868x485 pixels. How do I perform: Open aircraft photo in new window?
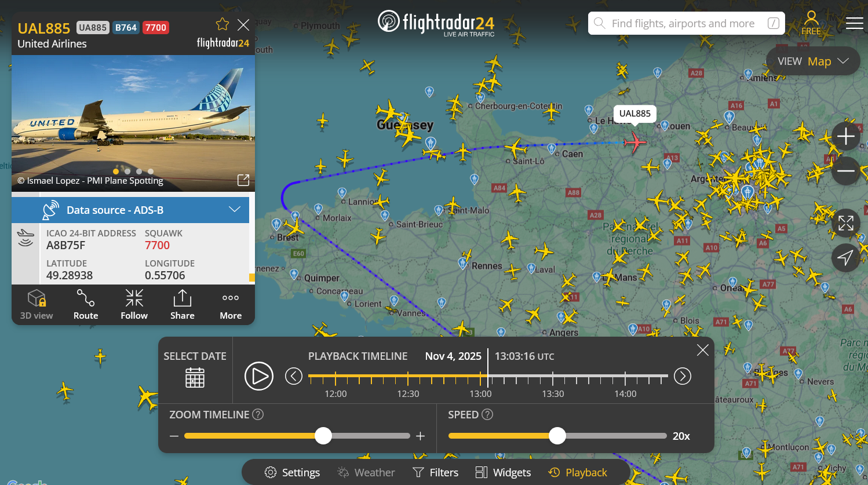pyautogui.click(x=243, y=180)
